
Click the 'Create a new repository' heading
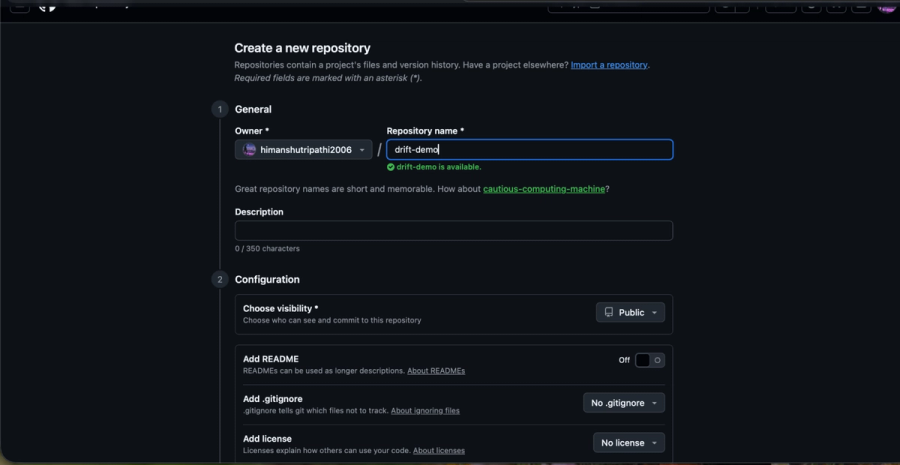pyautogui.click(x=302, y=48)
